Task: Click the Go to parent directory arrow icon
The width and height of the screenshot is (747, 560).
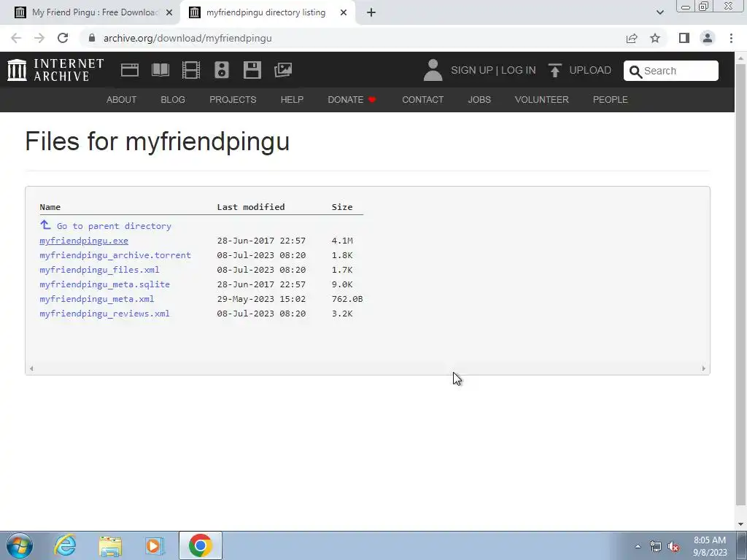Action: coord(45,225)
